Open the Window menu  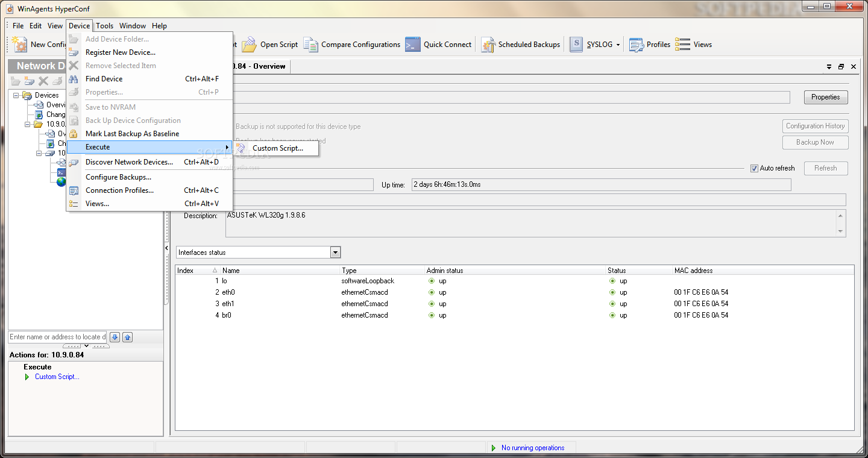click(133, 26)
